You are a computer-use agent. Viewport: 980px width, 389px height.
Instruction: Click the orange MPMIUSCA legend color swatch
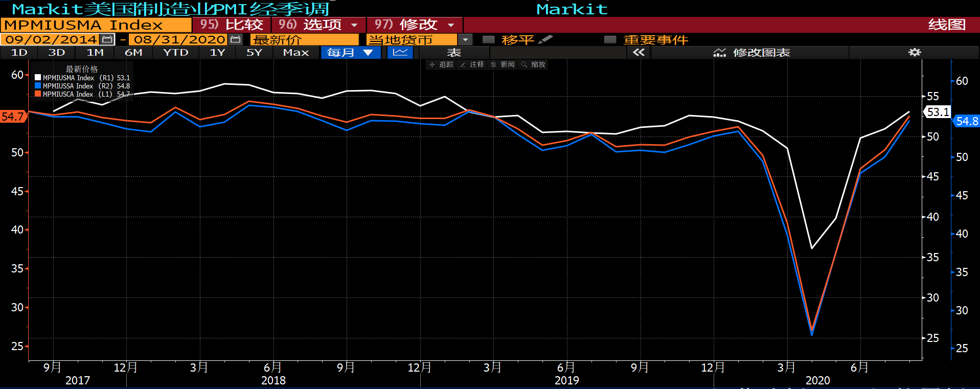38,94
